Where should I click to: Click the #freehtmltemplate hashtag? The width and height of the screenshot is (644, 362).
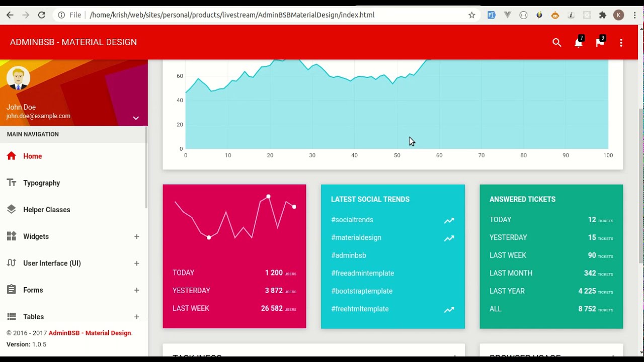tap(360, 309)
